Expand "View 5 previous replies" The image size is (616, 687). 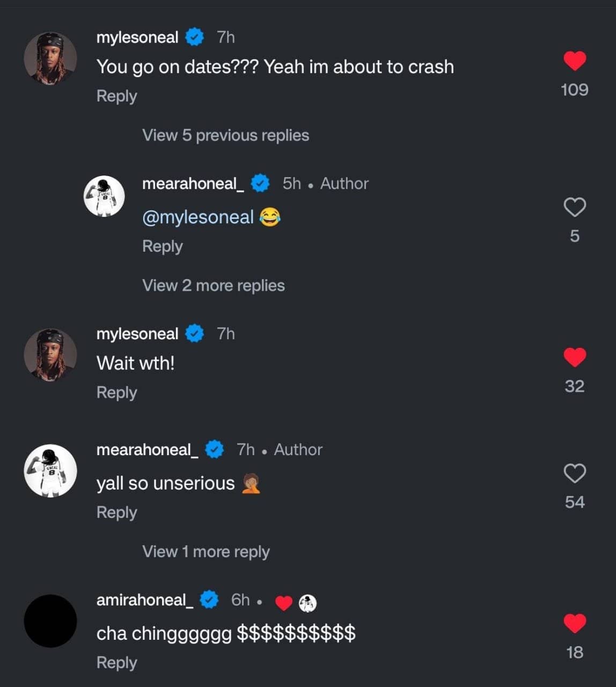pyautogui.click(x=225, y=135)
